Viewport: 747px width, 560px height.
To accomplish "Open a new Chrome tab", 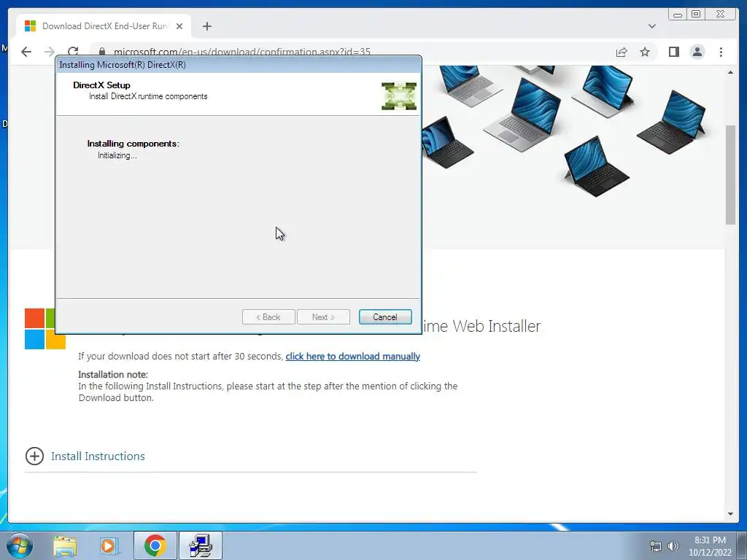I will (x=206, y=26).
